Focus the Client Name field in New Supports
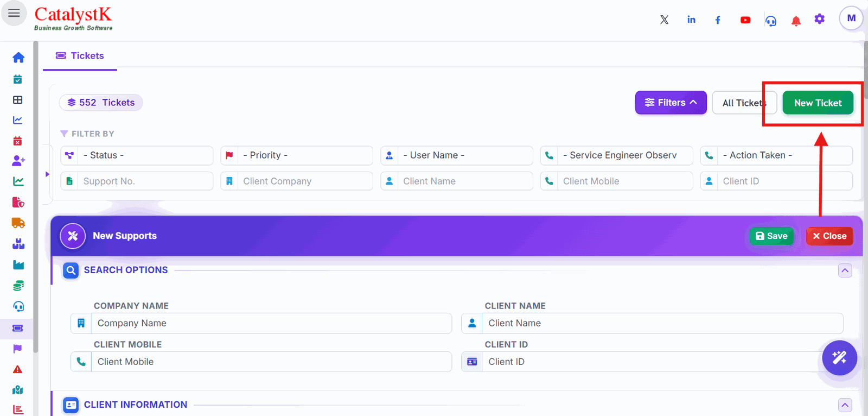Viewport: 868px width, 416px height. point(652,323)
